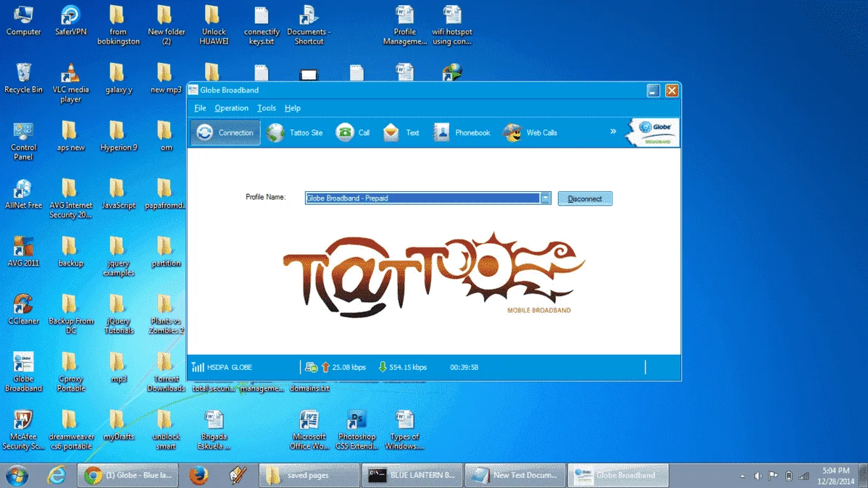
Task: Select the connectify keys.txt file
Action: click(x=262, y=25)
